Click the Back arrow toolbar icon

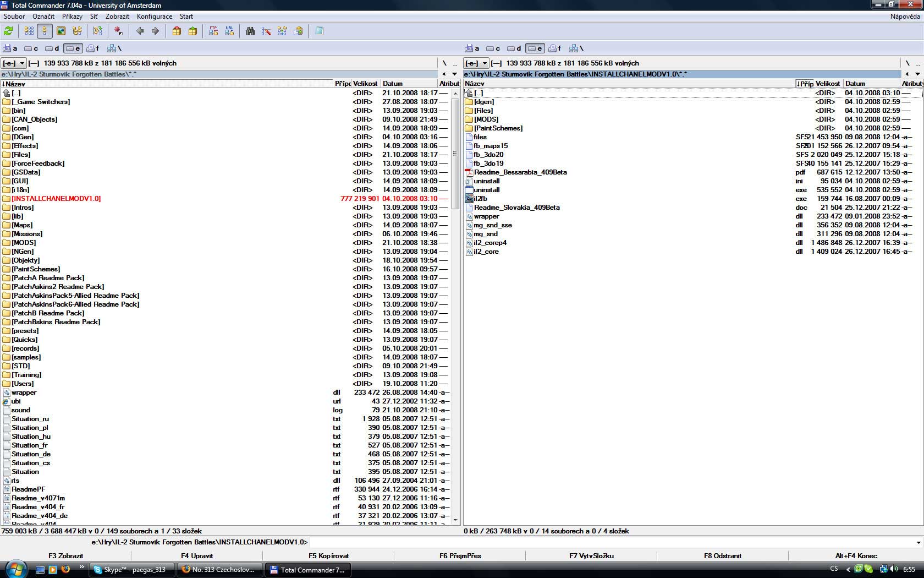coord(140,31)
